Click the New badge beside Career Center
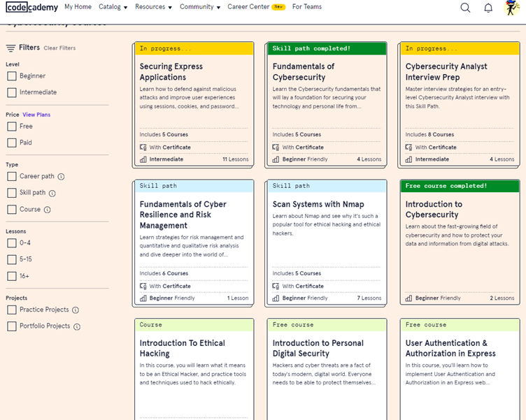 [278, 7]
